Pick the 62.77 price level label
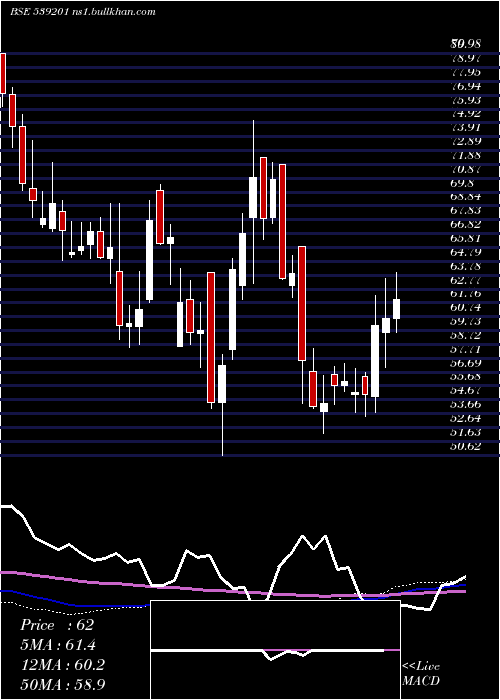The image size is (500, 700). pos(466,280)
